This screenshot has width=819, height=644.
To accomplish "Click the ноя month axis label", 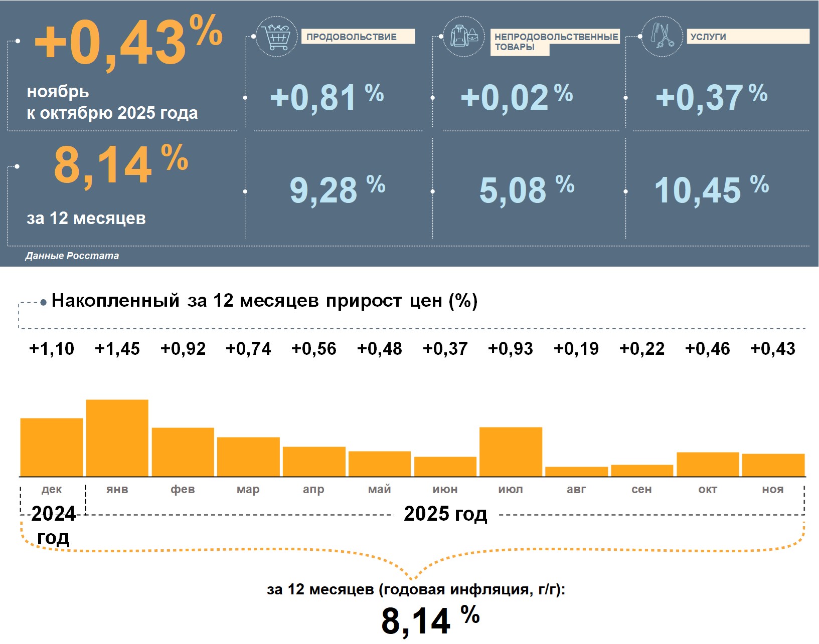I will pyautogui.click(x=772, y=489).
